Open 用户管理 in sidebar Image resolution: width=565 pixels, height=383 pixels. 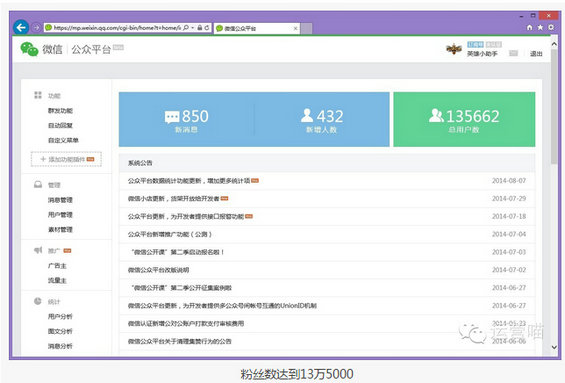point(61,215)
